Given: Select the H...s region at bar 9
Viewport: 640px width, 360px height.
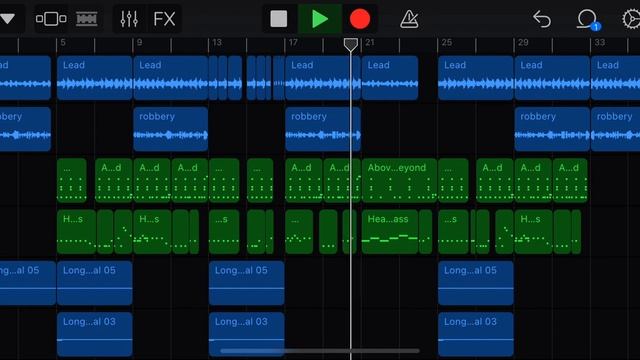Looking at the screenshot, I should click(x=152, y=232).
